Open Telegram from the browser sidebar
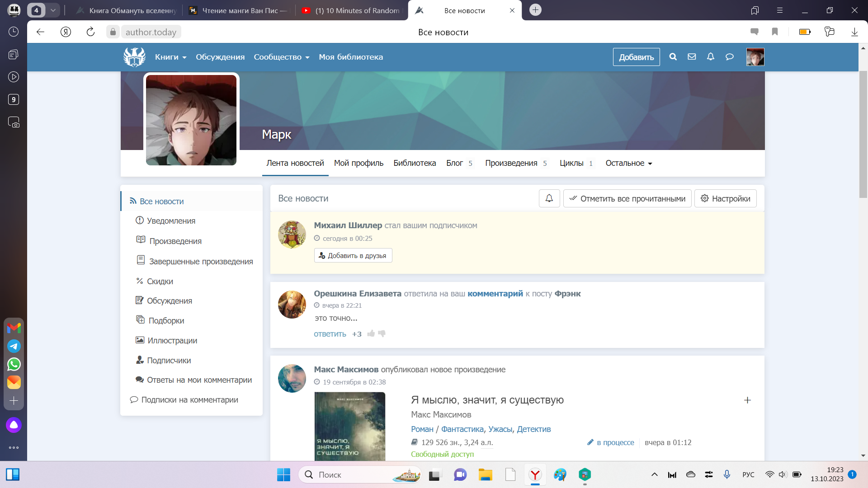Image resolution: width=868 pixels, height=488 pixels. (x=14, y=346)
